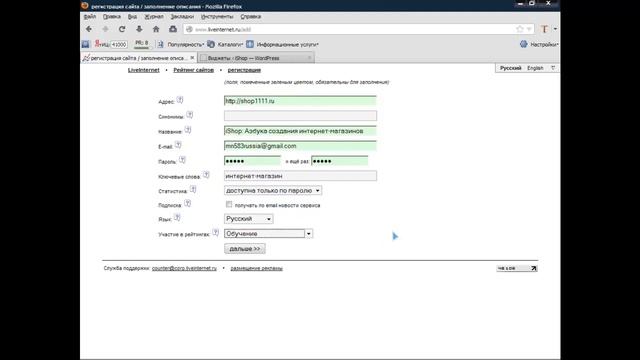Open the Участие в рейтингах dropdown

pos(268,233)
